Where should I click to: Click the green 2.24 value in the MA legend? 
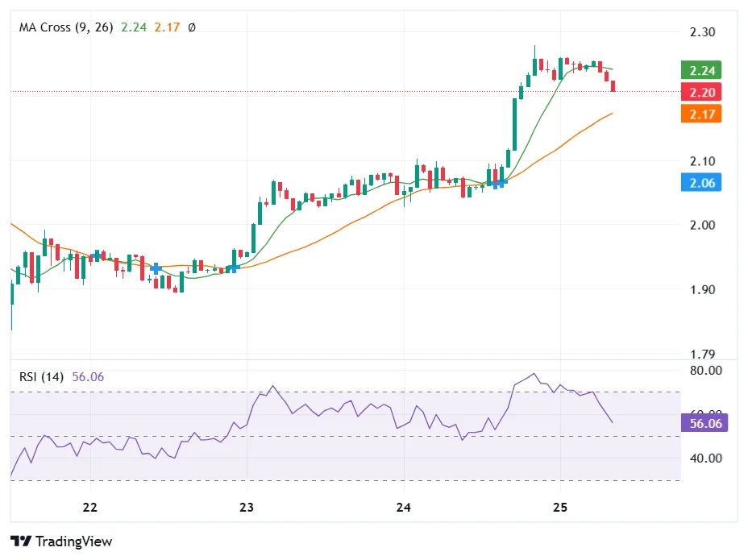coord(133,27)
